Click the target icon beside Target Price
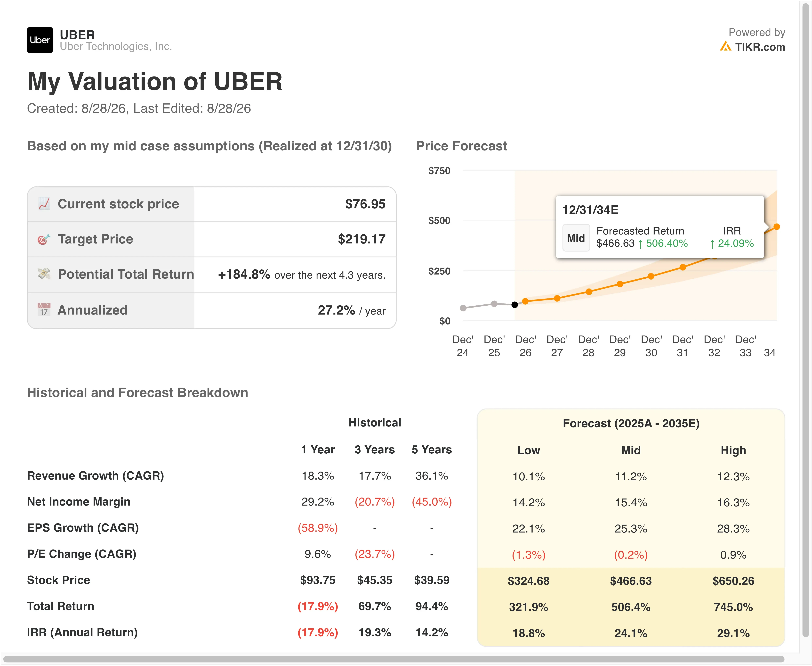Viewport: 812px width, 666px height. [44, 239]
